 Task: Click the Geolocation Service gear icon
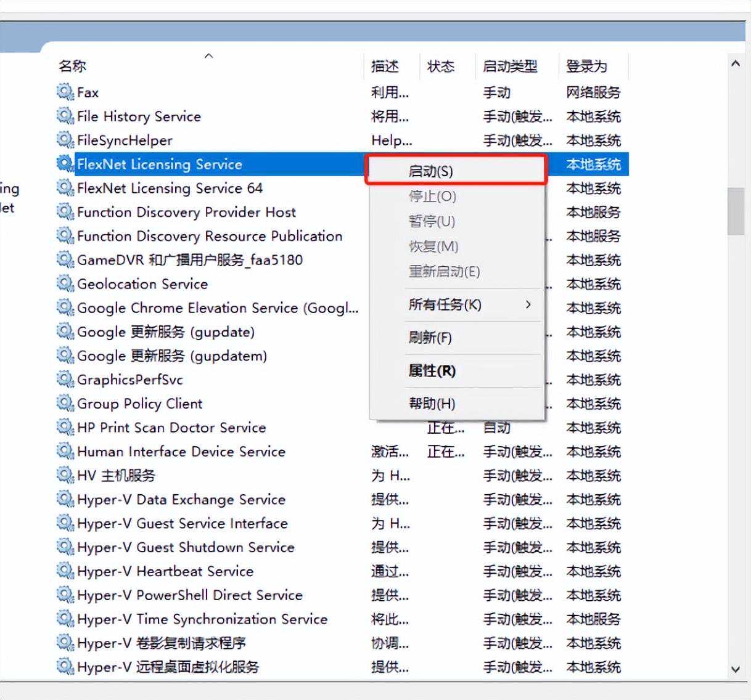coord(65,283)
